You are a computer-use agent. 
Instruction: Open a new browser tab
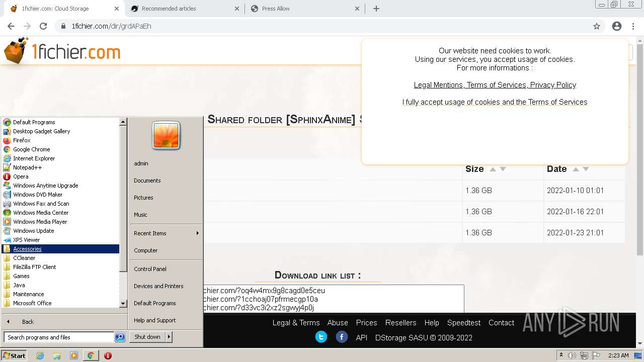(376, 9)
